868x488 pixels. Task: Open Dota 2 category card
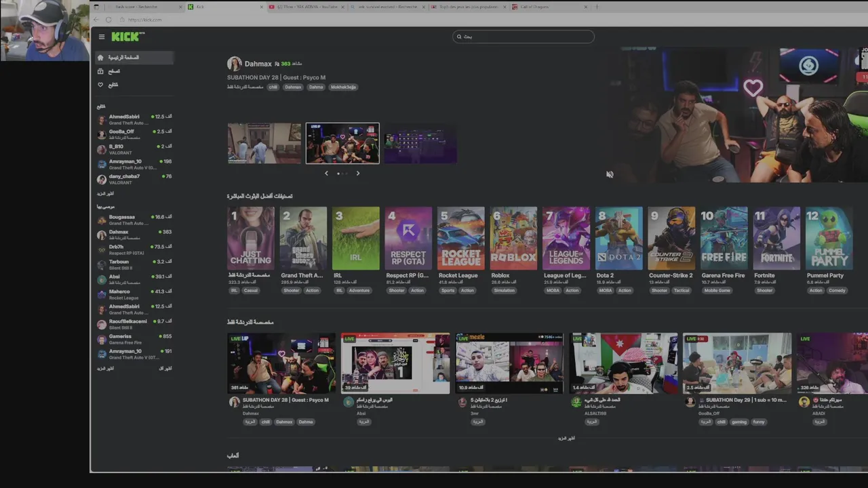point(618,239)
